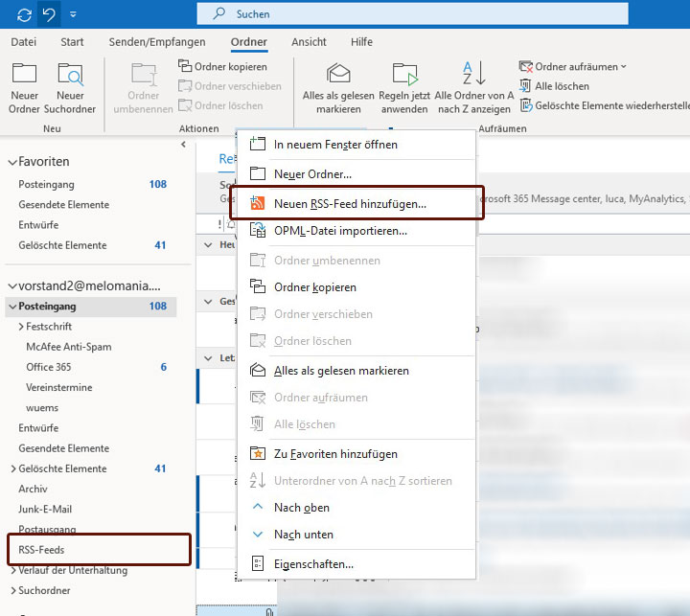Open the Quick Access Toolbar customize dropdown
The height and width of the screenshot is (616, 690).
click(x=73, y=14)
